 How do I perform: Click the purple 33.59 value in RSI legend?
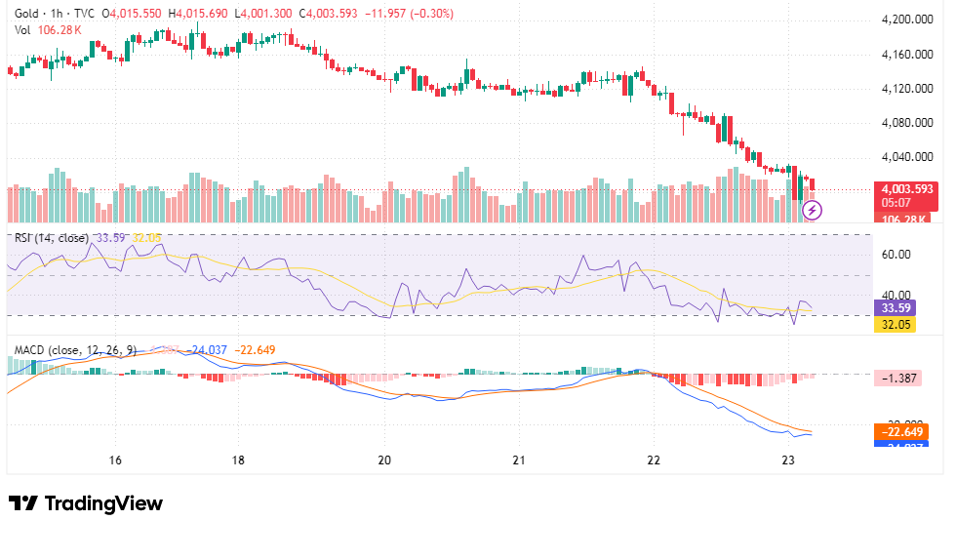point(110,238)
